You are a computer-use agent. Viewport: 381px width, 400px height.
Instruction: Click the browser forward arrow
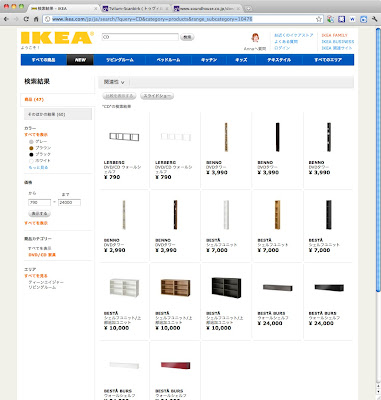[16, 19]
